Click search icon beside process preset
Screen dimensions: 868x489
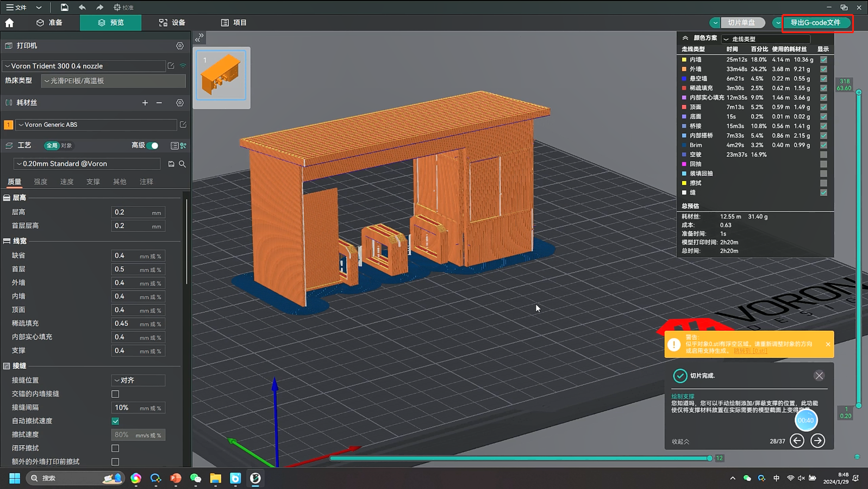coord(183,164)
